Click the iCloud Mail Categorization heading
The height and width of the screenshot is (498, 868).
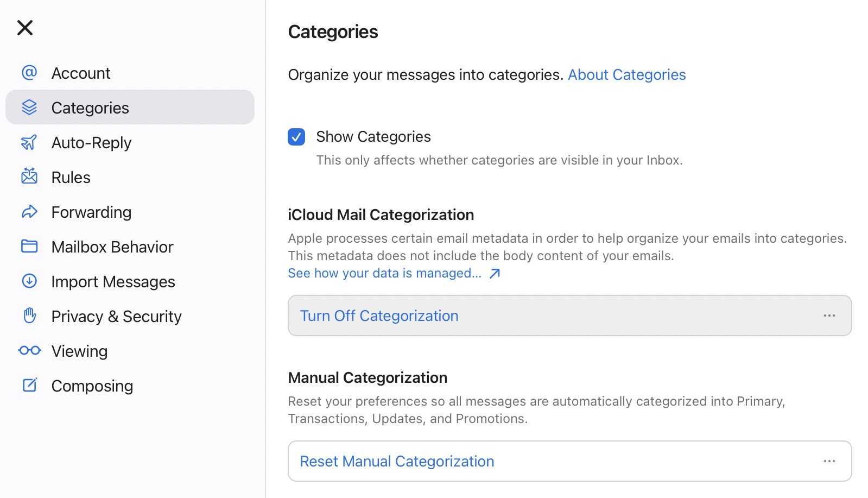(381, 215)
